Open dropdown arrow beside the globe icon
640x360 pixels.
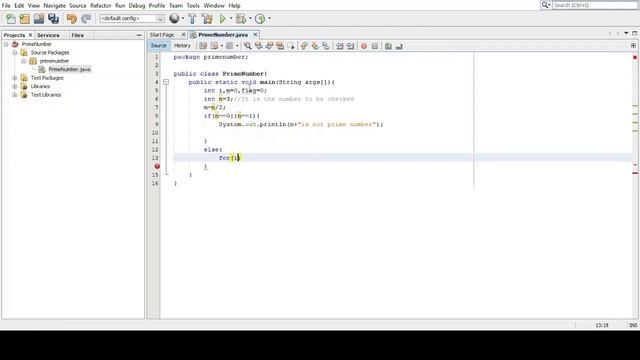(x=182, y=18)
